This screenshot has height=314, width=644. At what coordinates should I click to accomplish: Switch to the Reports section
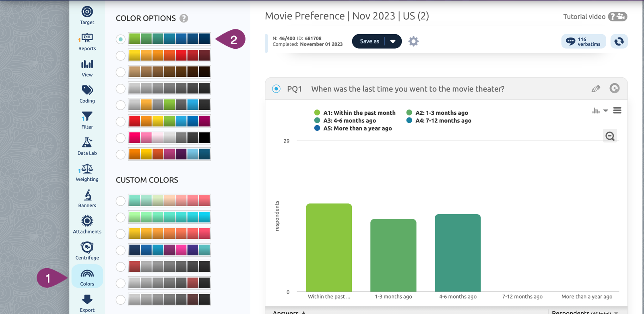tap(87, 42)
